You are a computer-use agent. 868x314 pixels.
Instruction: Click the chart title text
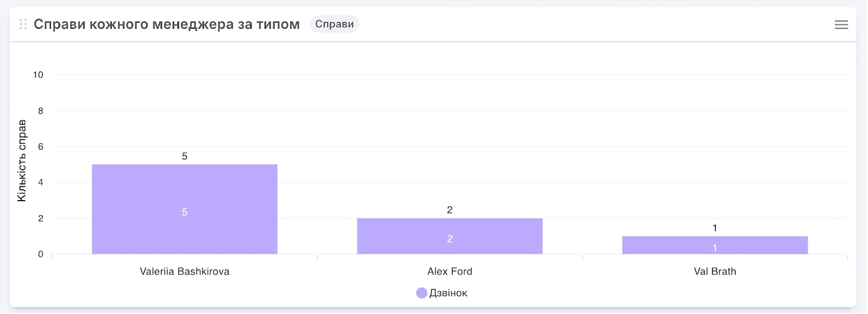click(x=167, y=24)
